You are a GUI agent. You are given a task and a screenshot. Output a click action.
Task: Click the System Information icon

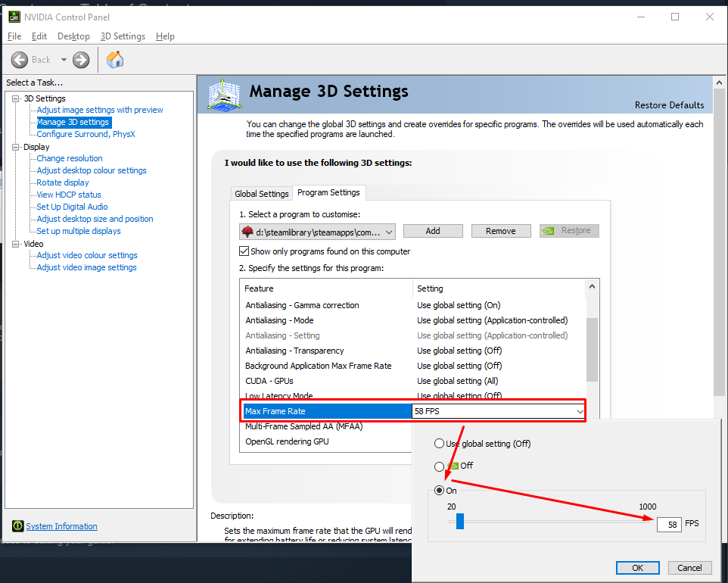[17, 526]
